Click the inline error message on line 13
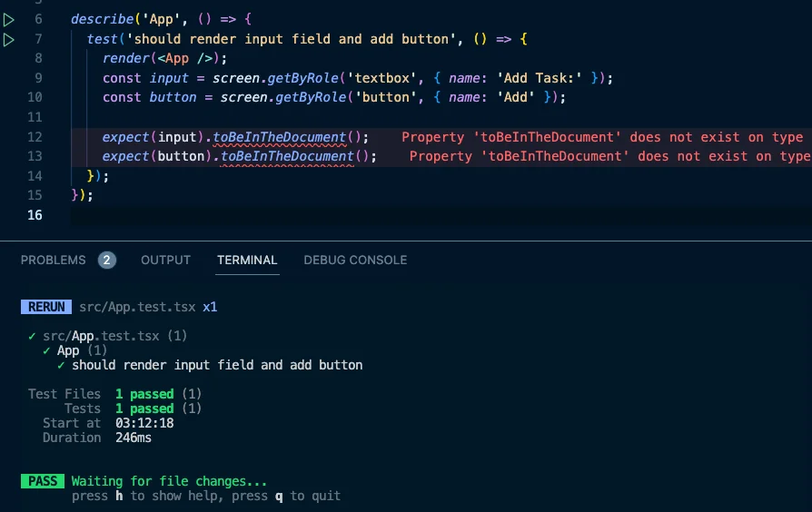The image size is (812, 512). 609,156
